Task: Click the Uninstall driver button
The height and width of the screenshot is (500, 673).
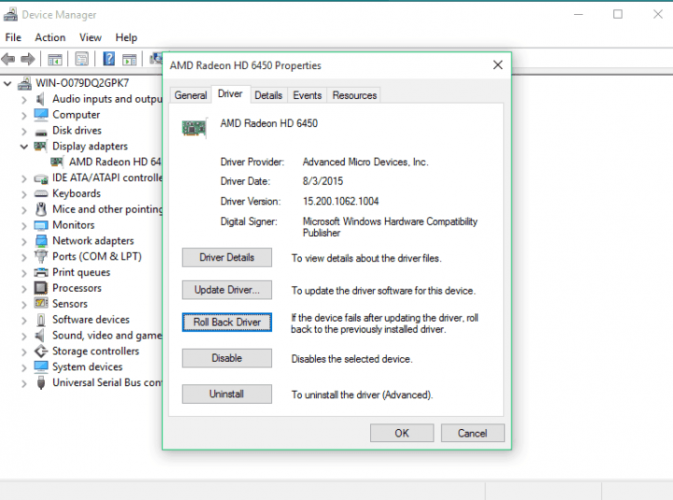Action: pos(227,394)
